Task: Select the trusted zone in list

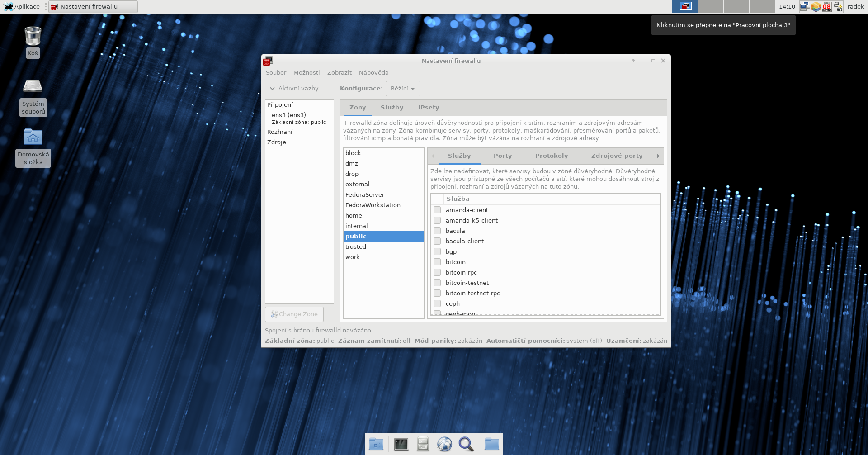Action: click(x=356, y=246)
